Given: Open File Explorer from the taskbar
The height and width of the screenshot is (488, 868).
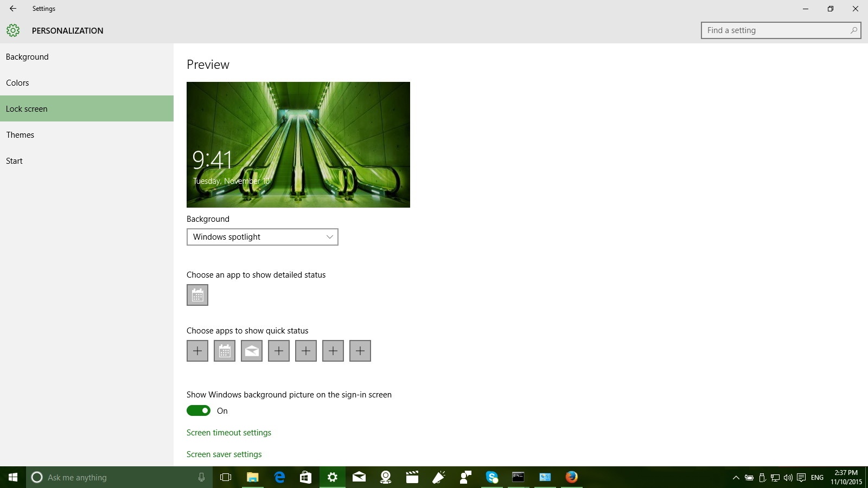Looking at the screenshot, I should point(252,477).
